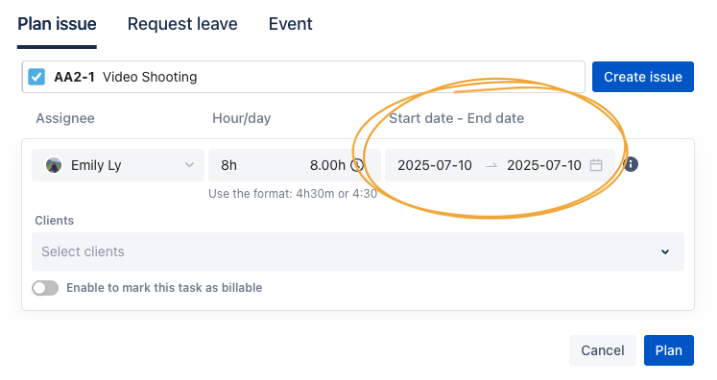Click the blue checkmark issue type icon

pos(37,77)
